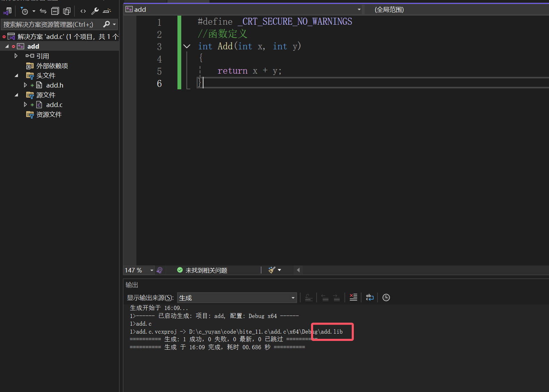Click the Find Message in Code icon
This screenshot has height=392, width=549.
click(x=309, y=297)
